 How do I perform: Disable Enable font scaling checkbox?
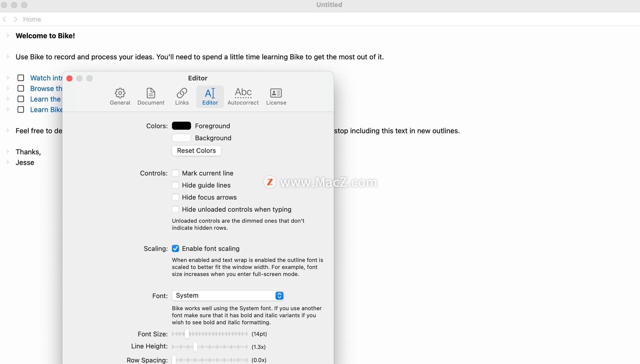[x=175, y=248]
